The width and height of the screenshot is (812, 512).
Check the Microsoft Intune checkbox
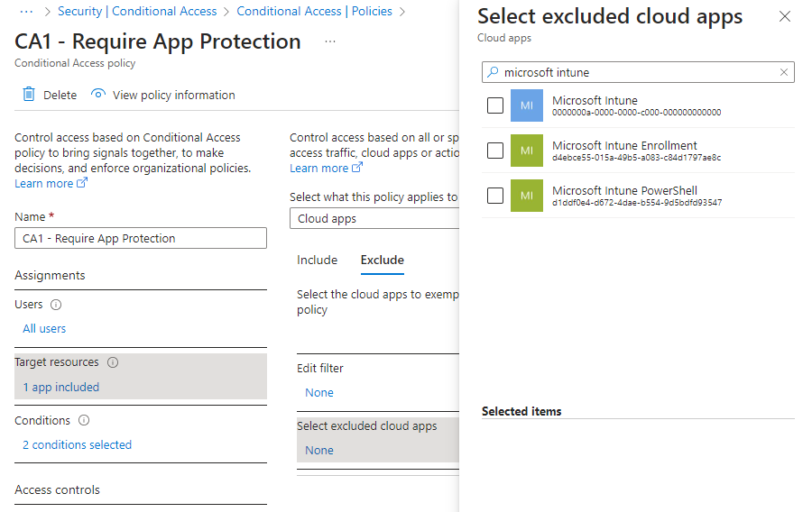point(495,105)
